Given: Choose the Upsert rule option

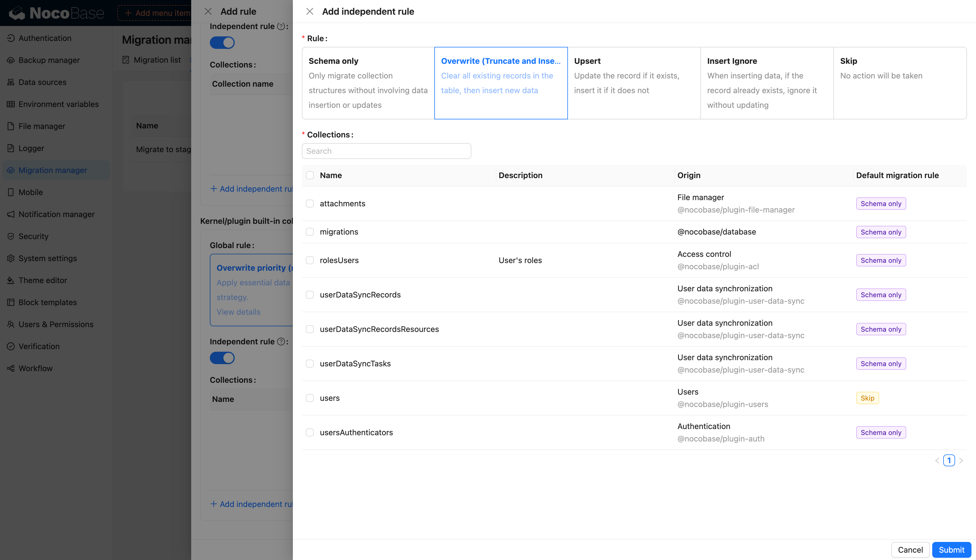Looking at the screenshot, I should (634, 83).
